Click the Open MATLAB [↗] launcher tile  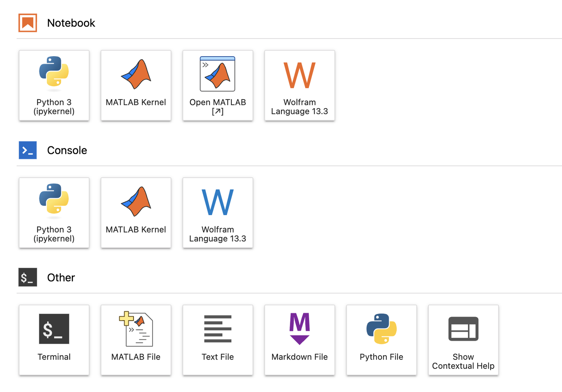click(x=218, y=86)
